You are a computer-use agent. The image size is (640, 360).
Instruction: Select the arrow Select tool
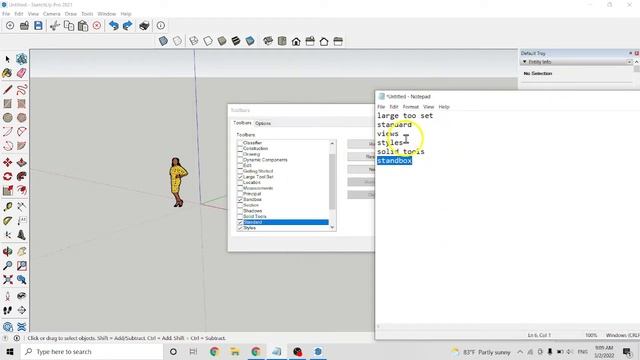point(7,60)
